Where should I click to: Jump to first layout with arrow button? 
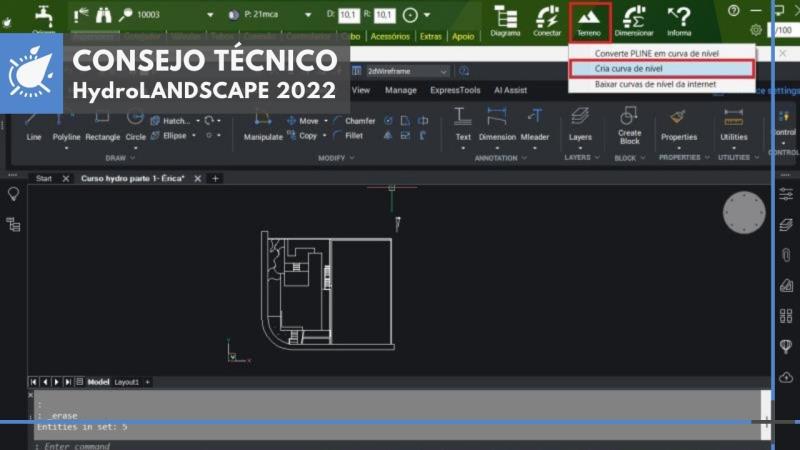click(33, 382)
